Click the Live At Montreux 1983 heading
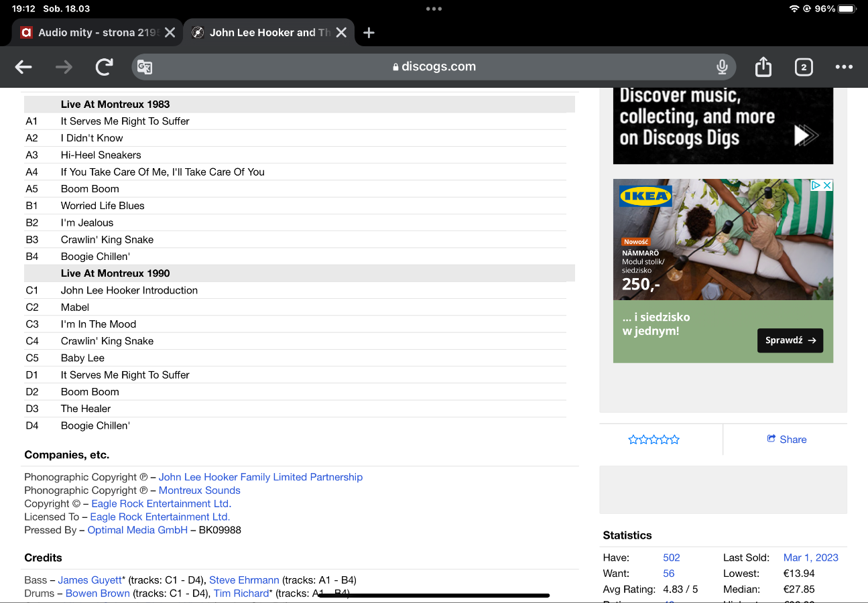868x603 pixels. pos(115,105)
